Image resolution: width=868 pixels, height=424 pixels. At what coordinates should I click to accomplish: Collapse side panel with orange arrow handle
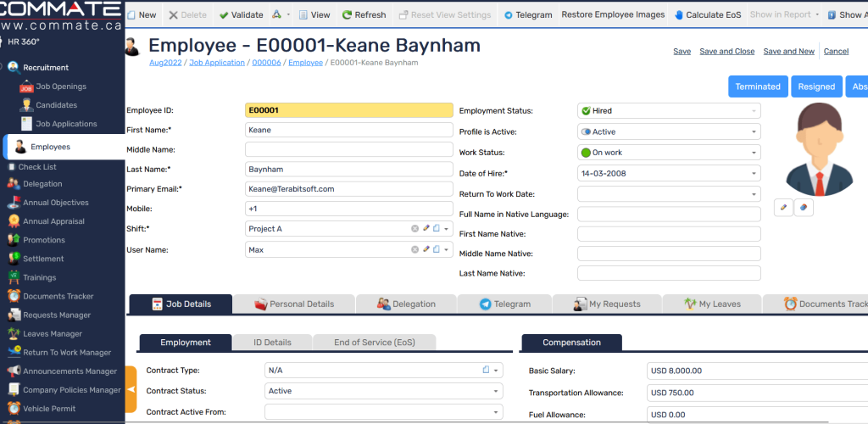click(131, 389)
